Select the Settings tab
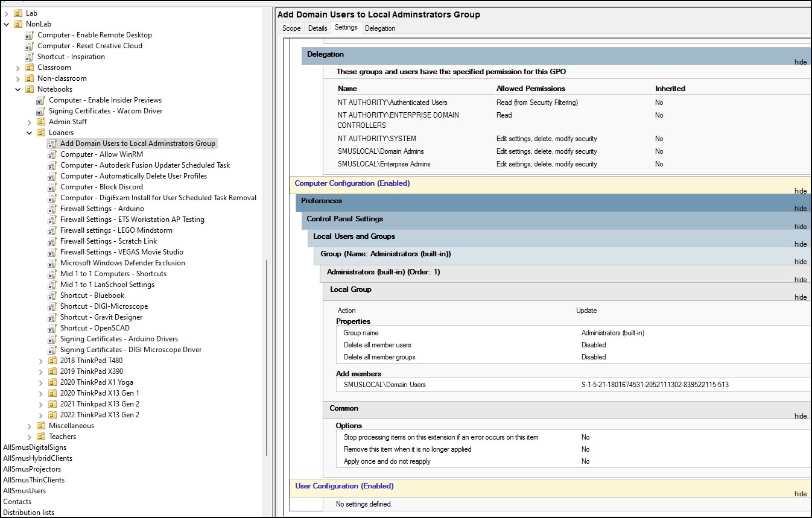The image size is (812, 518). 346,27
